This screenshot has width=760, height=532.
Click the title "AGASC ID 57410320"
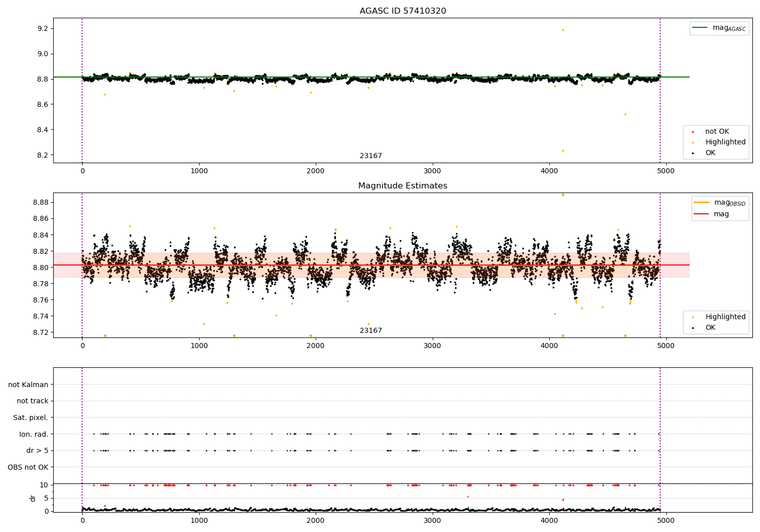tap(403, 11)
